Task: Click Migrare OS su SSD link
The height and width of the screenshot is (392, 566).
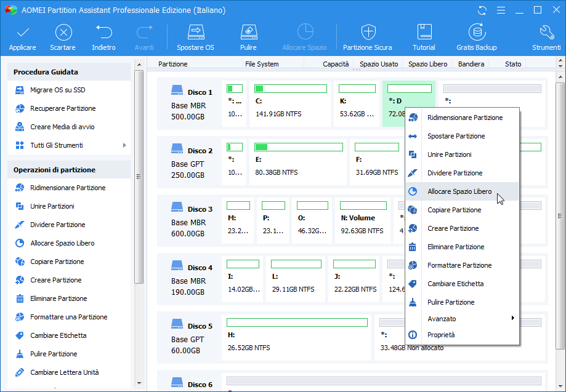Action: [x=57, y=90]
